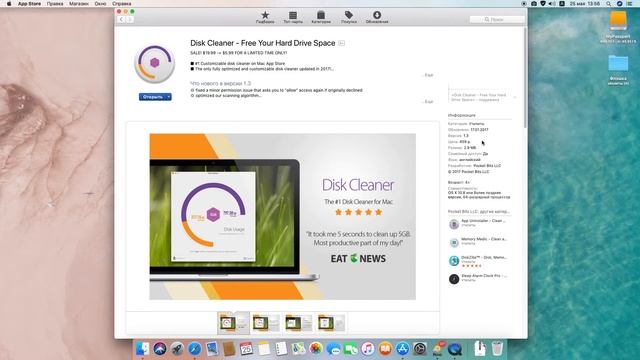This screenshot has width=640, height=360.
Task: Click the Pocket Bits LLC developer name
Action: [487, 166]
